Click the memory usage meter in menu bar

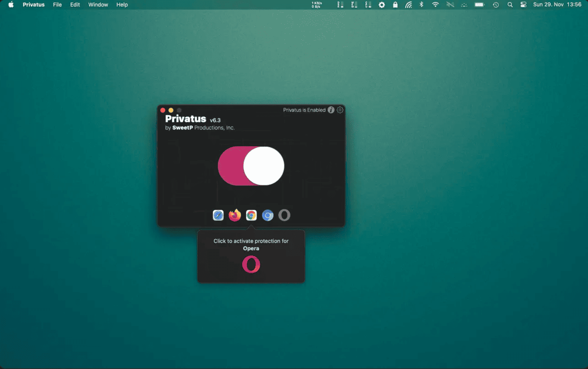click(354, 4)
